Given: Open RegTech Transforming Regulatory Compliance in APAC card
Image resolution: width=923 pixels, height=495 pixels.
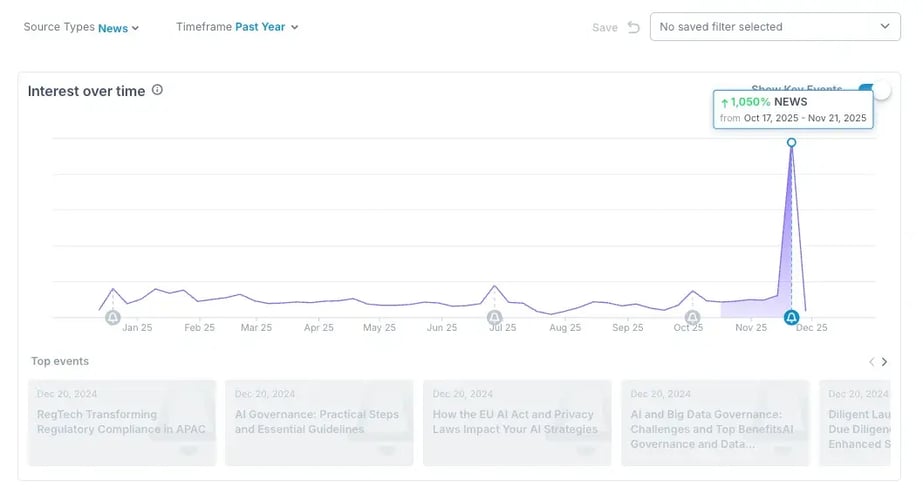Looking at the screenshot, I should [x=121, y=422].
